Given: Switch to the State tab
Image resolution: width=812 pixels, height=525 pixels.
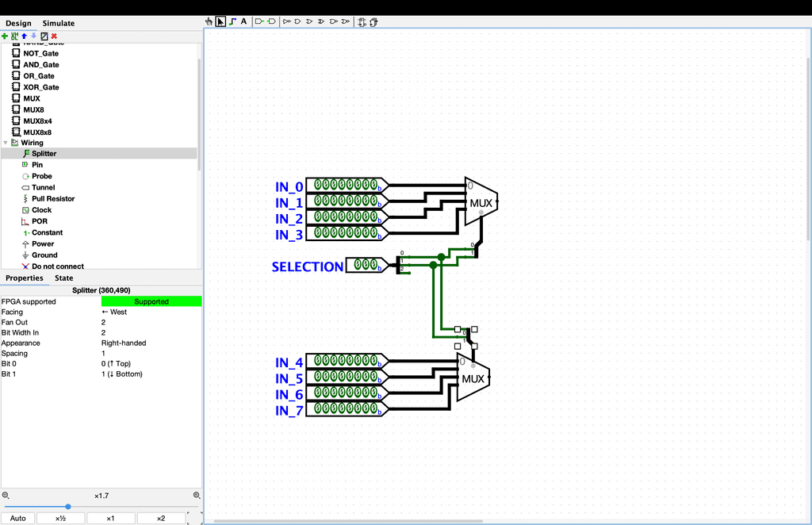Looking at the screenshot, I should tap(64, 278).
